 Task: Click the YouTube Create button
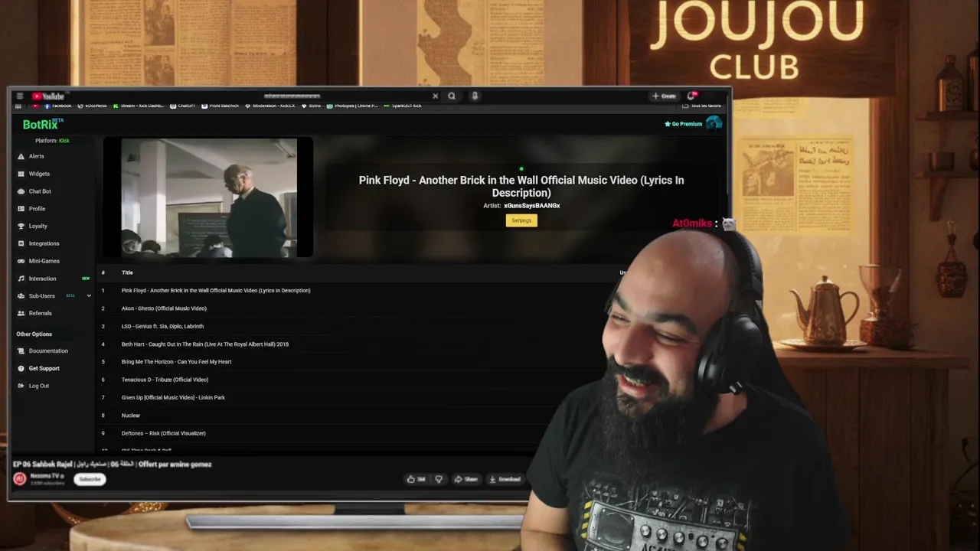coord(664,96)
